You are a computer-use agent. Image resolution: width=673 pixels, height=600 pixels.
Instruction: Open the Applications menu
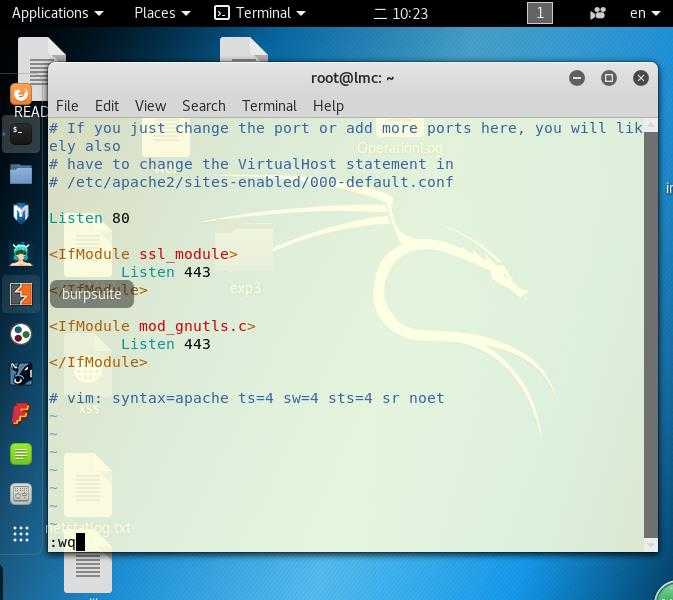58,13
